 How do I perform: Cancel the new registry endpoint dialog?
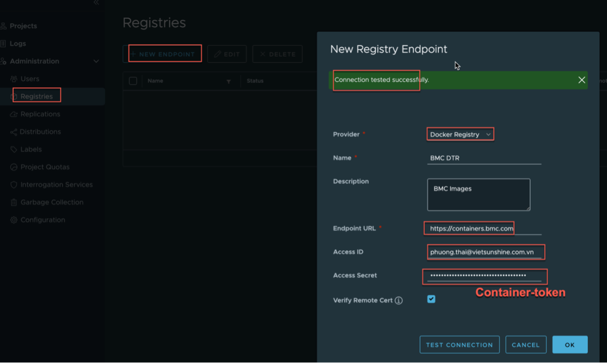tap(525, 345)
